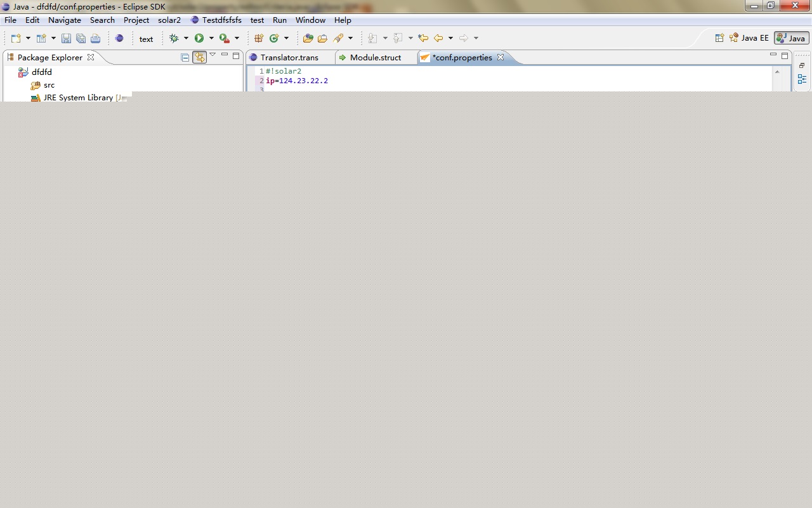Start debugging with the Debug bug icon
Viewport: 812px width, 508px height.
pyautogui.click(x=174, y=38)
